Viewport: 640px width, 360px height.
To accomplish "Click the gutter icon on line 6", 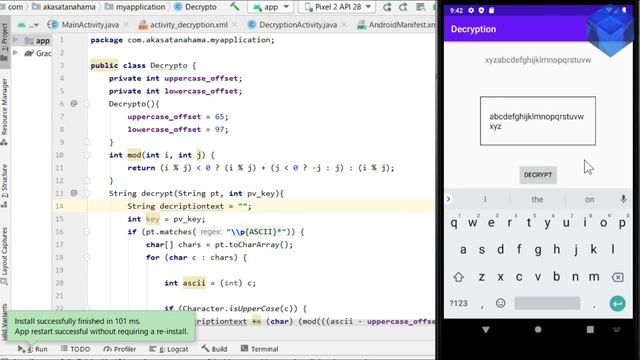I will (x=74, y=104).
